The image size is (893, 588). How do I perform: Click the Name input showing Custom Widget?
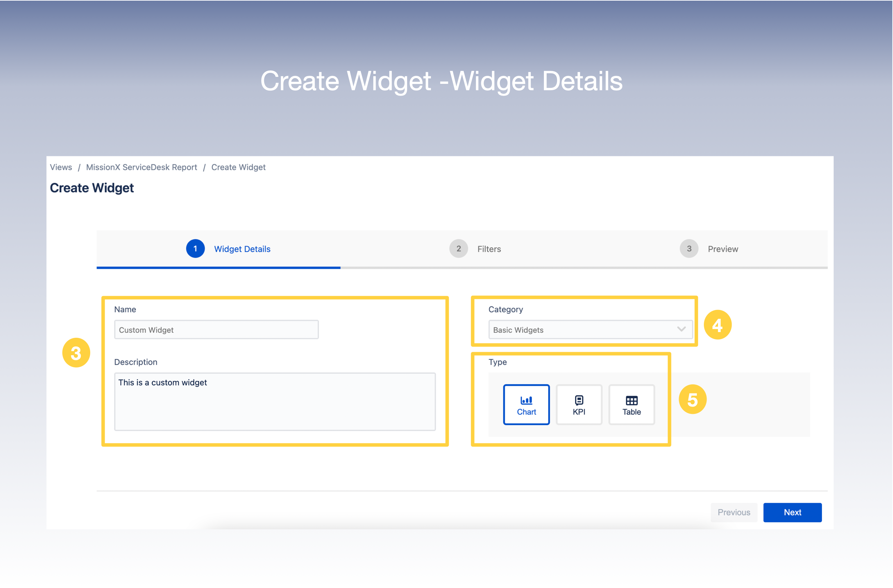pos(216,329)
